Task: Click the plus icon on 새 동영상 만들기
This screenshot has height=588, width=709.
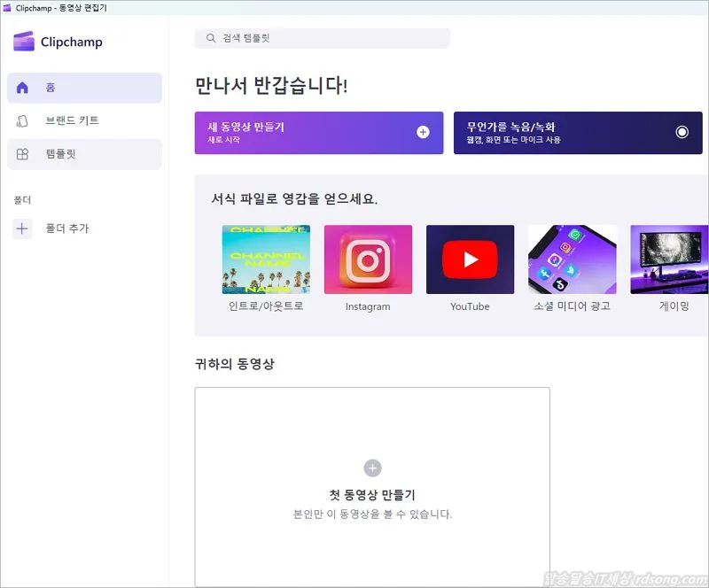Action: coord(423,132)
